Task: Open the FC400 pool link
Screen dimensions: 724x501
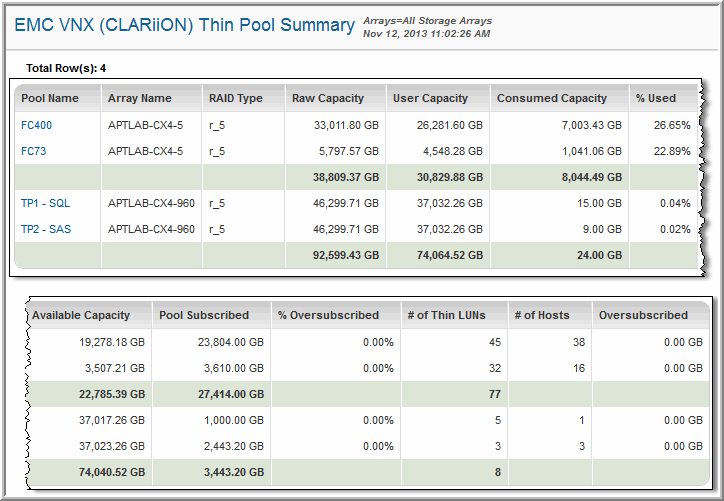Action: click(x=36, y=125)
